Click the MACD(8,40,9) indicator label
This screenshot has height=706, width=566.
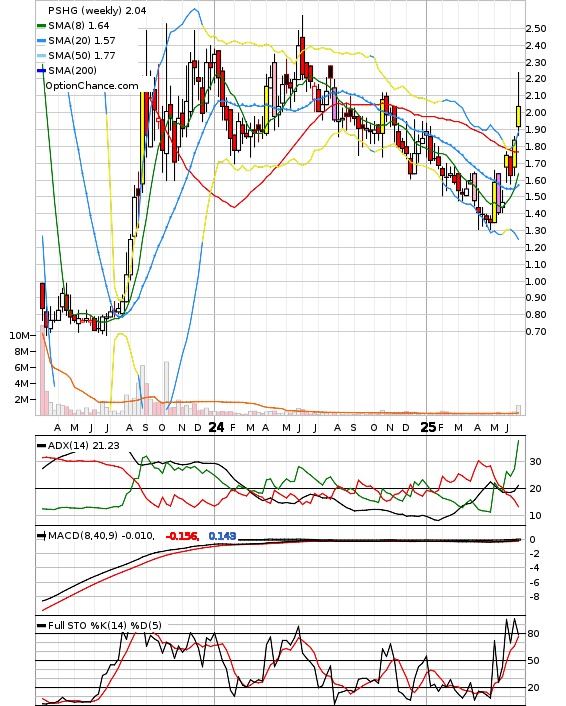[83, 535]
